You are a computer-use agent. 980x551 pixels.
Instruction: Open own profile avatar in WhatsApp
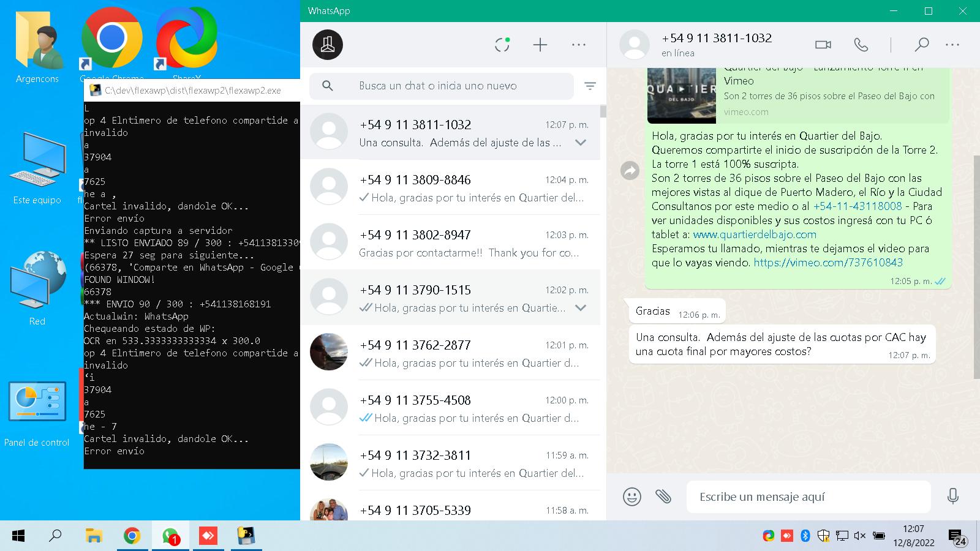point(328,45)
